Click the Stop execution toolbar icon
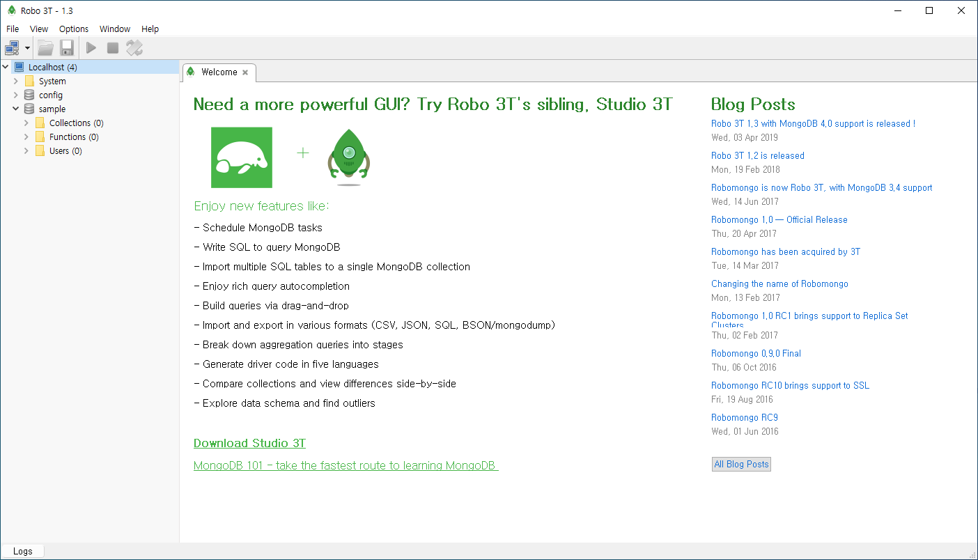 click(x=113, y=48)
